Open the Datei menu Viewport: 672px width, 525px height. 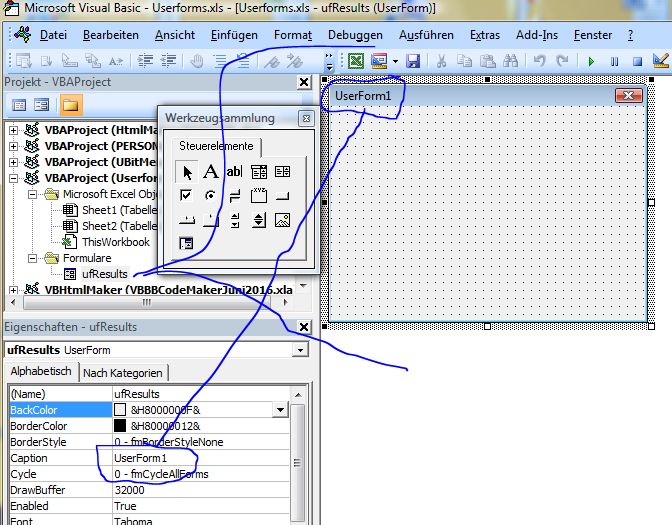click(53, 35)
